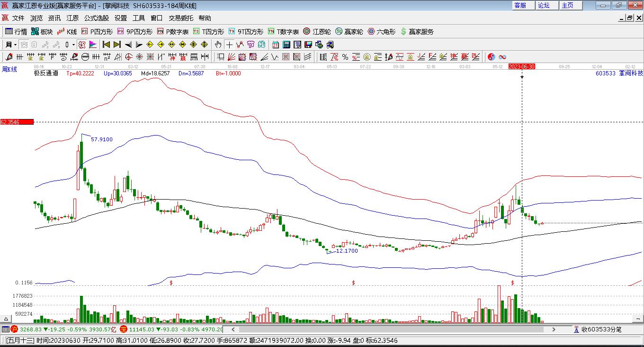Open the calculator tool
Image resolution: width=644 pixels, height=347 pixels.
click(x=286, y=45)
